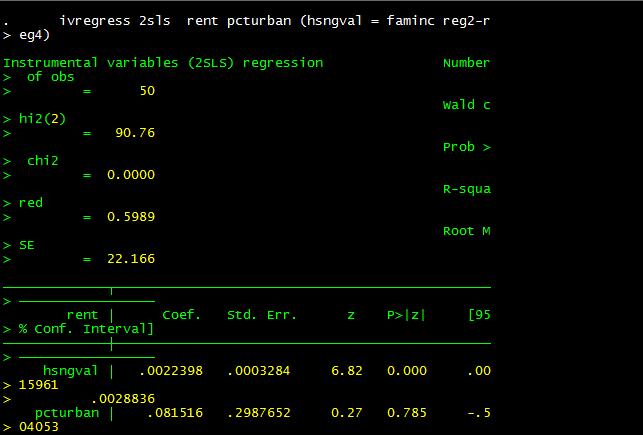The height and width of the screenshot is (435, 643).
Task: Click the 'chi2' continuation text
Action: tap(43, 161)
